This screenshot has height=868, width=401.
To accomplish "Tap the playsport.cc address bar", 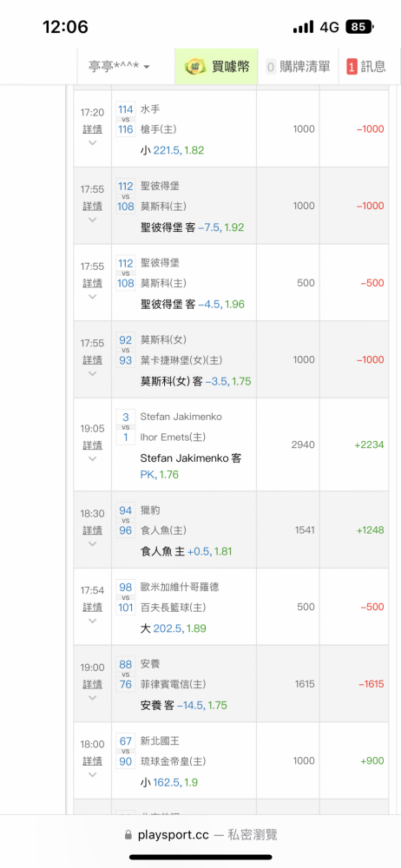I will coord(200,834).
